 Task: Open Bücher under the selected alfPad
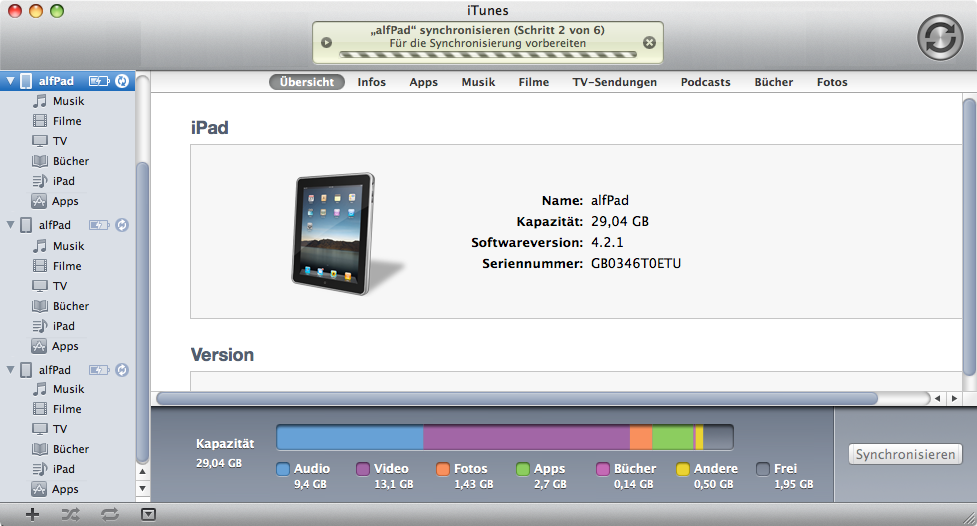coord(60,161)
